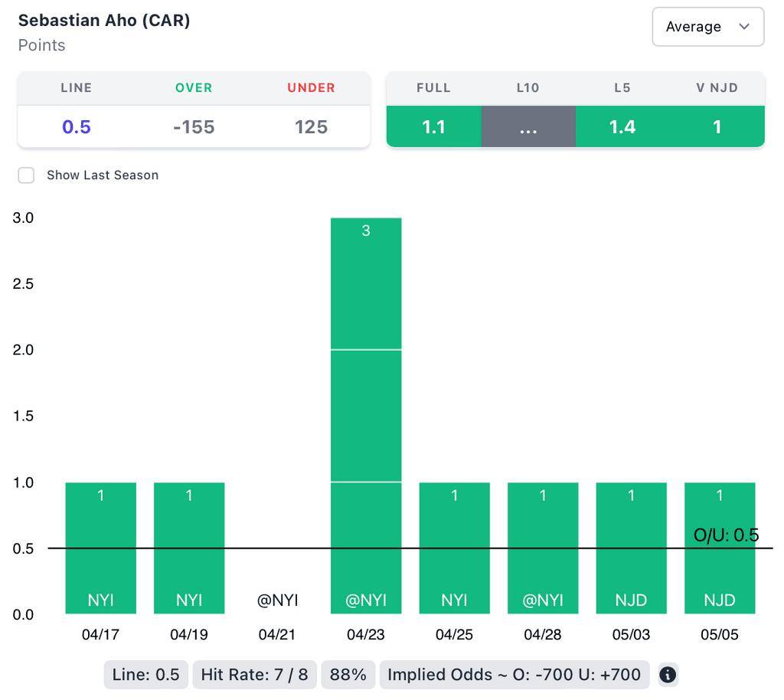Click the Over odds value -155

pyautogui.click(x=194, y=127)
